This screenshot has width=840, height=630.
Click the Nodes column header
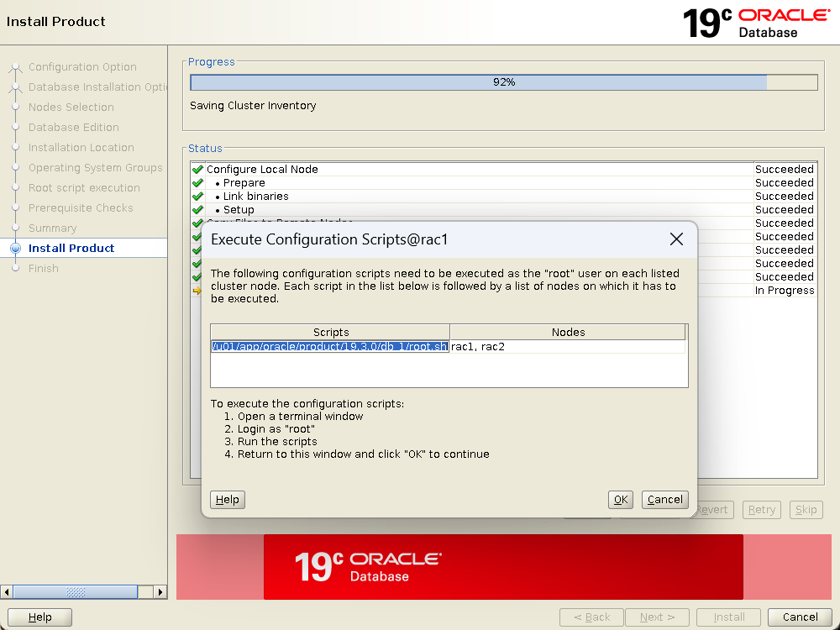click(x=568, y=333)
